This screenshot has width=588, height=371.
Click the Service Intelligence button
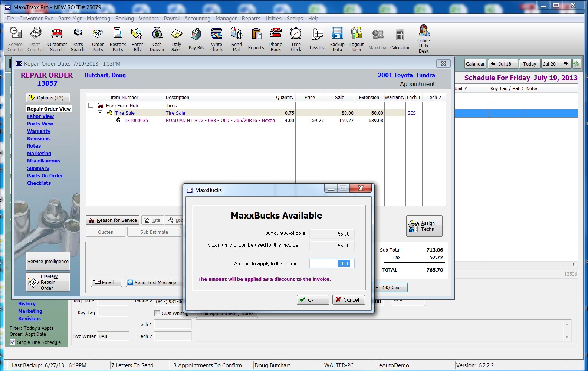pyautogui.click(x=48, y=261)
